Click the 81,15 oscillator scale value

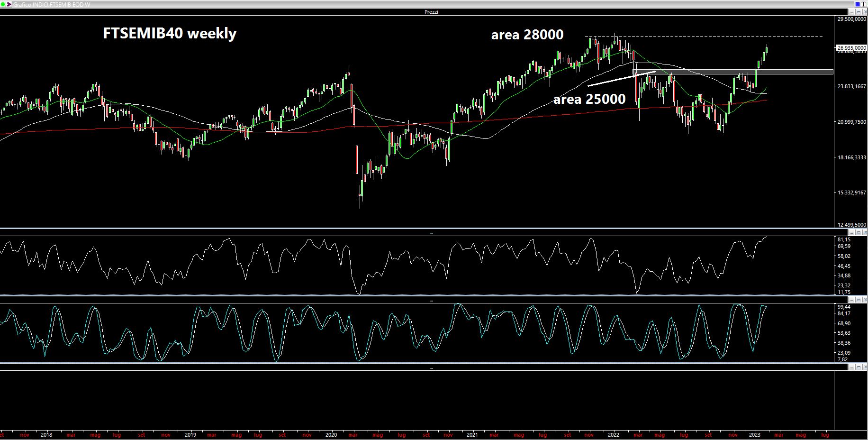coord(844,239)
